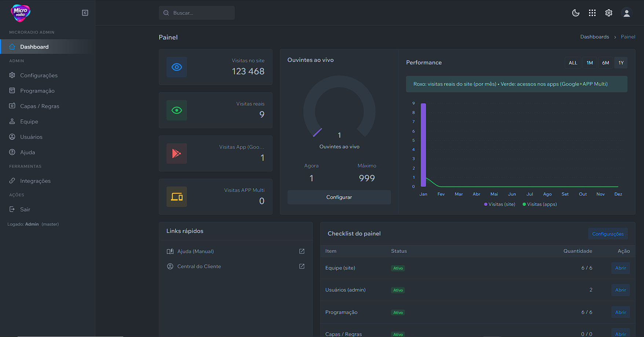Screen dimensions: 644x337
Task: Collapse the sidebar with the toggle icon
Action: tap(85, 13)
